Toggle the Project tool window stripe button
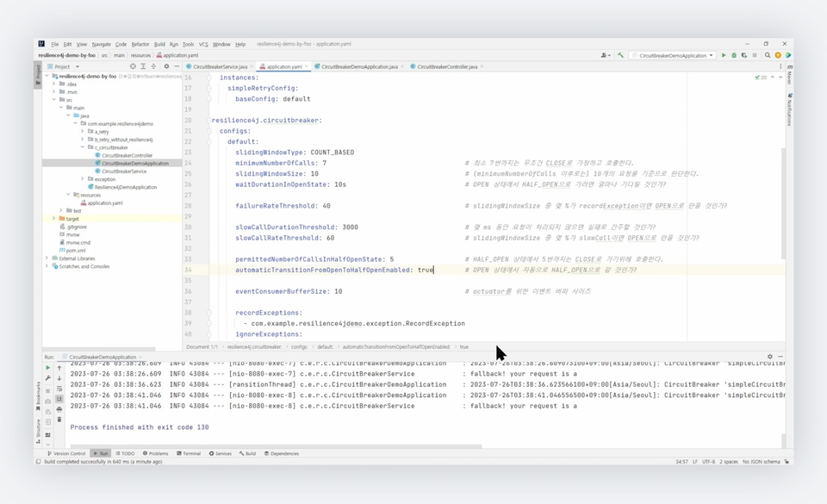The height and width of the screenshot is (504, 827). 38,74
